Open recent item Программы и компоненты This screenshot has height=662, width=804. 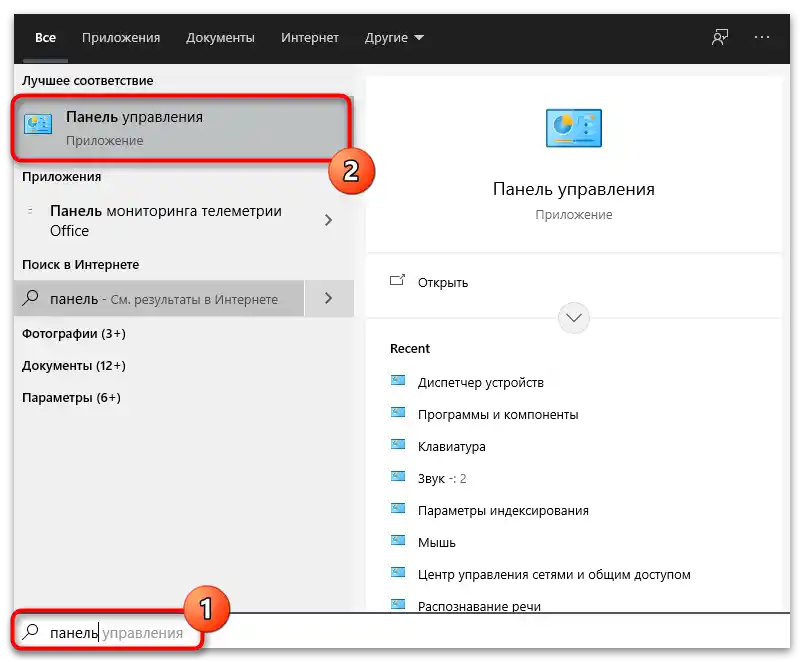[x=498, y=414]
